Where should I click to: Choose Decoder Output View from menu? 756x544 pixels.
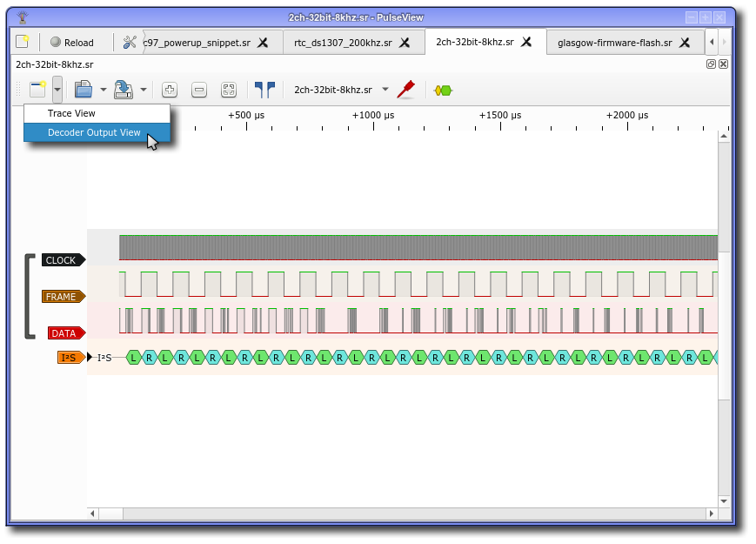(x=97, y=132)
